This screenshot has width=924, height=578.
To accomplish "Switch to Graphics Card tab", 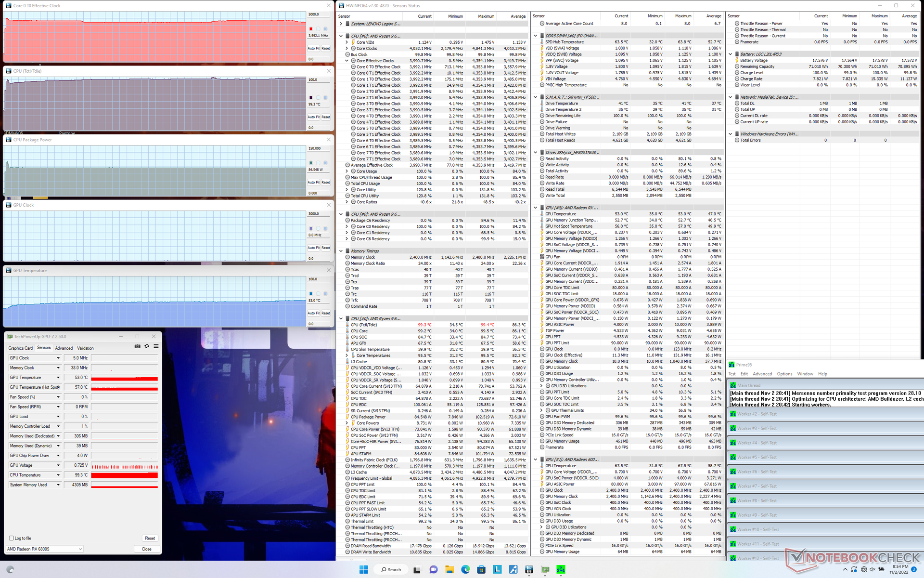I will pyautogui.click(x=20, y=348).
